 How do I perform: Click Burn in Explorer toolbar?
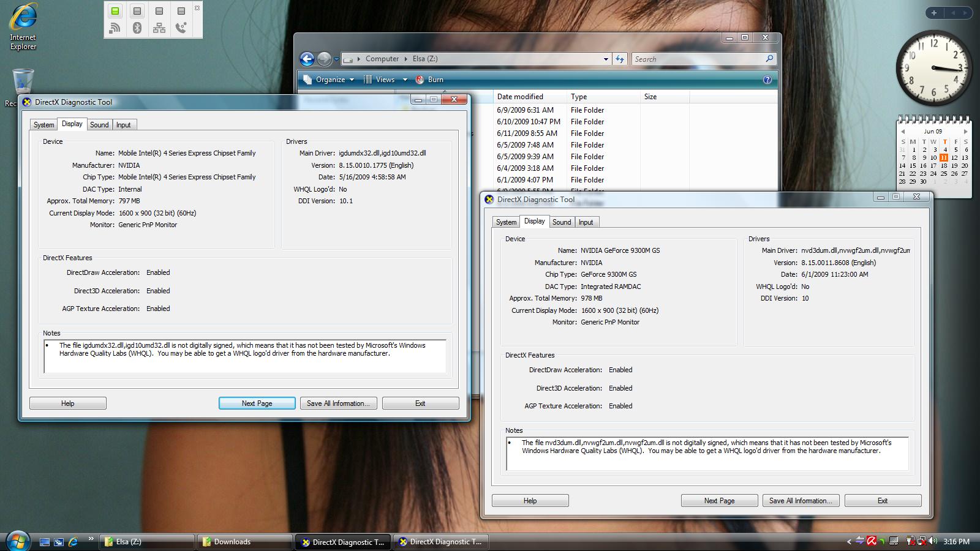click(x=429, y=80)
